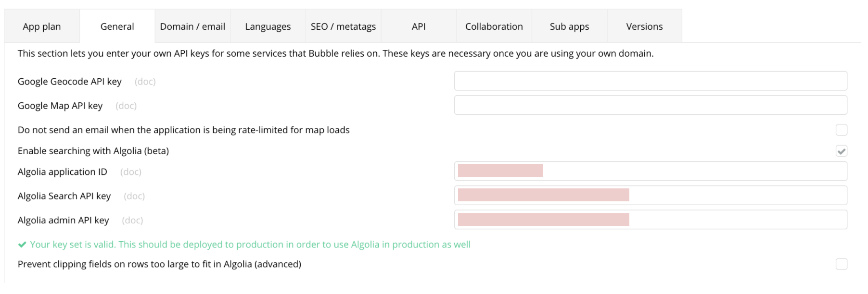
Task: Select the API tab
Action: coord(419,26)
